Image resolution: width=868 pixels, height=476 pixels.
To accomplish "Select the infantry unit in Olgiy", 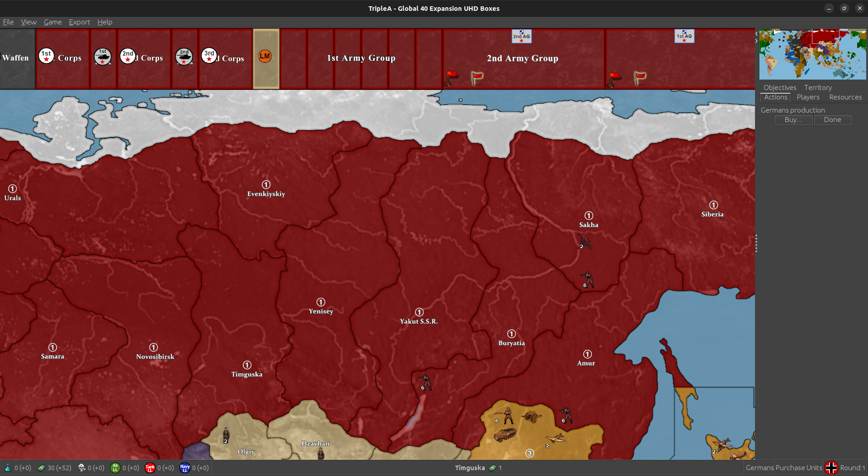I will [x=226, y=435].
